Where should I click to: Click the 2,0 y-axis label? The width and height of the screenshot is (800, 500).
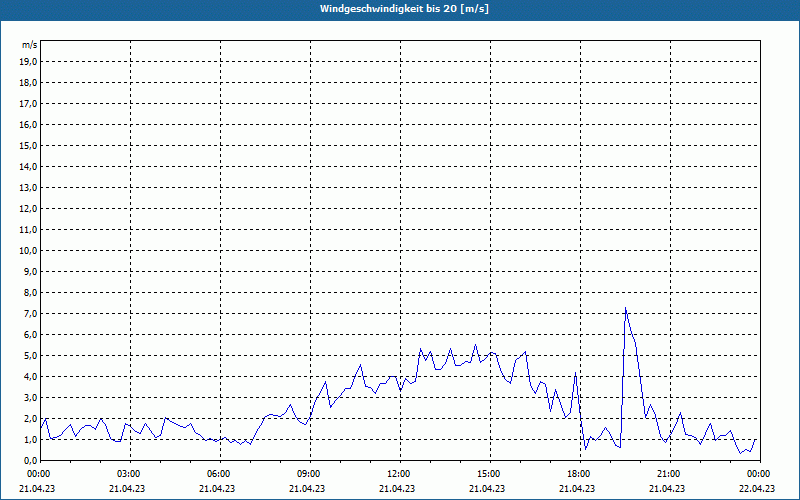click(x=30, y=418)
